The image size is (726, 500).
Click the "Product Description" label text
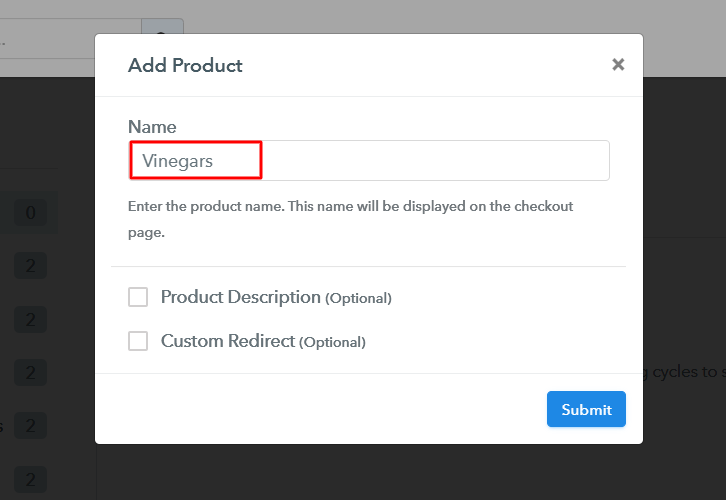(x=240, y=297)
